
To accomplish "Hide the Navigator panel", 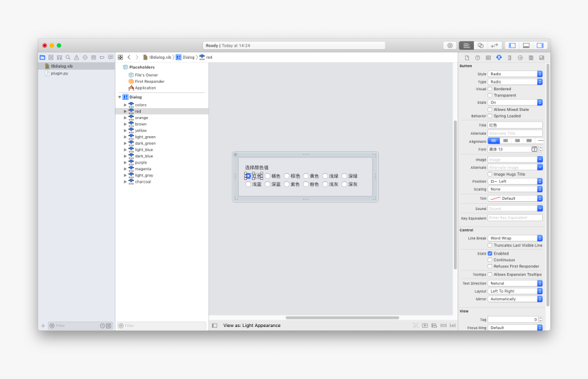I will (511, 45).
